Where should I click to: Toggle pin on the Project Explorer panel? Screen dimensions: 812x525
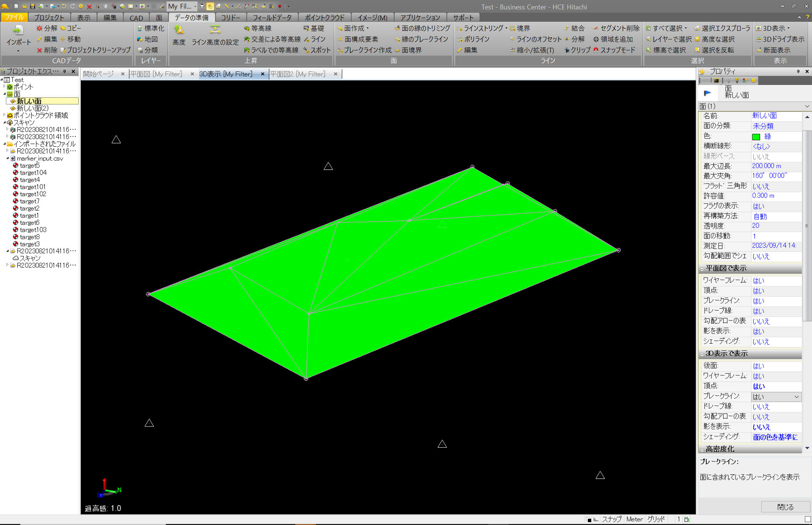[65, 71]
